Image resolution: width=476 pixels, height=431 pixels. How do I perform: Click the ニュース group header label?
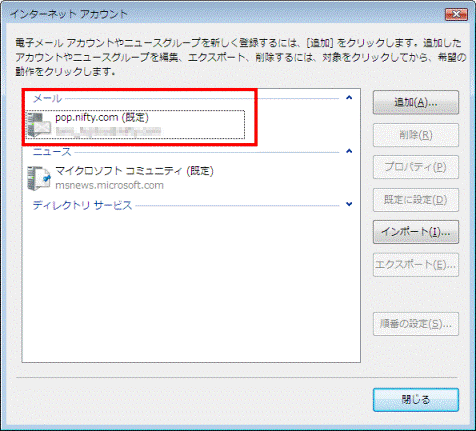pos(52,152)
